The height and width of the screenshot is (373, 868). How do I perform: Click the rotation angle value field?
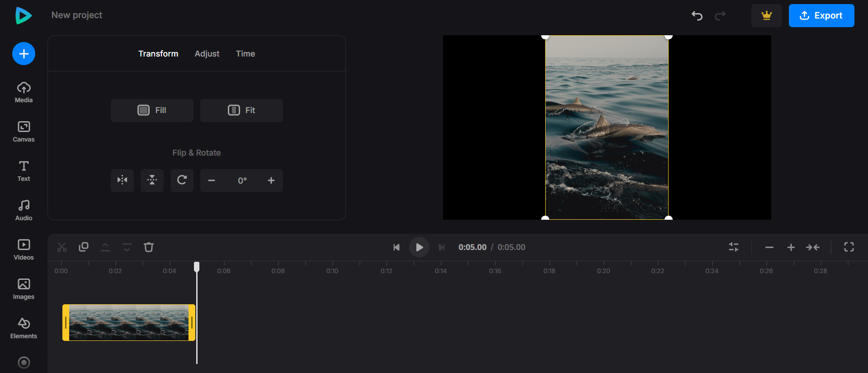[x=242, y=180]
